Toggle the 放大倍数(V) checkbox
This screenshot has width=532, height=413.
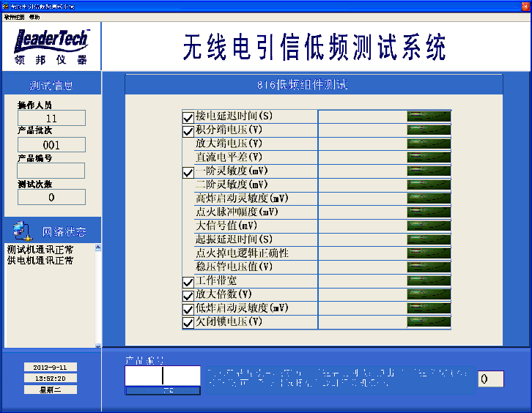point(188,295)
